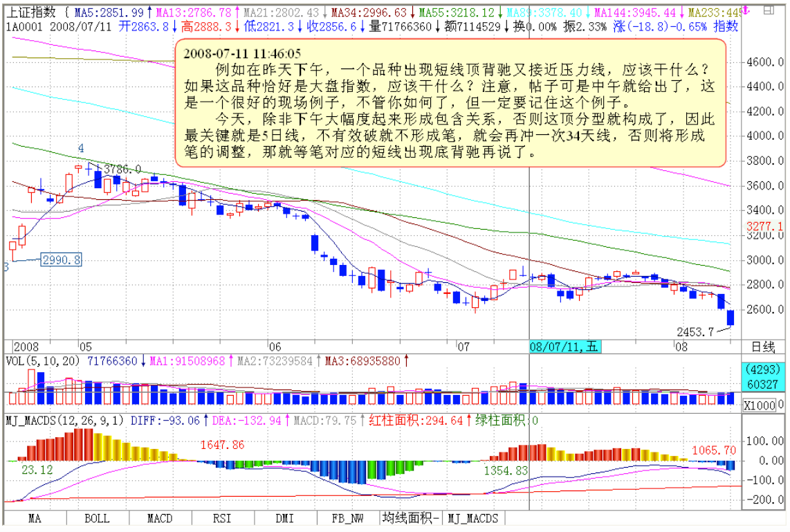Click the 开2863.8 opening price

click(144, 26)
